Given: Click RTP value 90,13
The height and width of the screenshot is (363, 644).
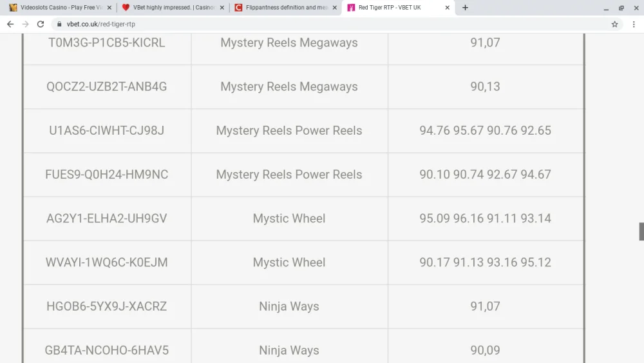Looking at the screenshot, I should click(485, 87).
